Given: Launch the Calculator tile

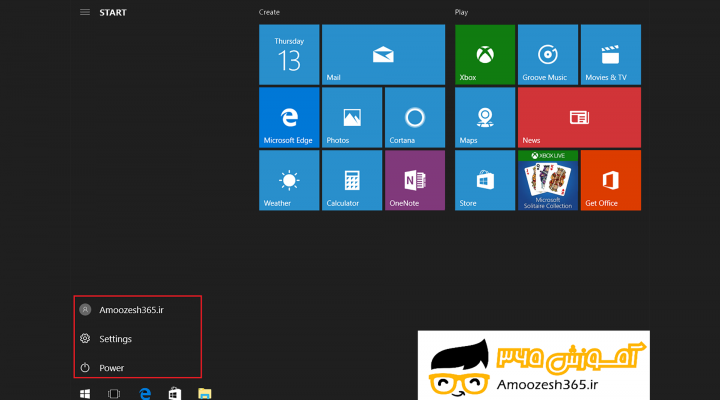Looking at the screenshot, I should 352,180.
